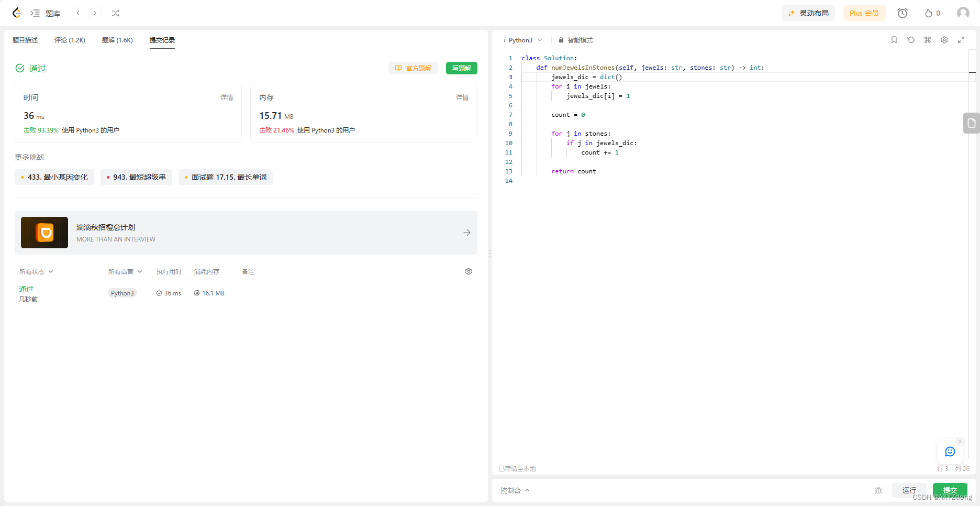This screenshot has width=980, height=506.
Task: Open the problem bank link
Action: click(53, 14)
